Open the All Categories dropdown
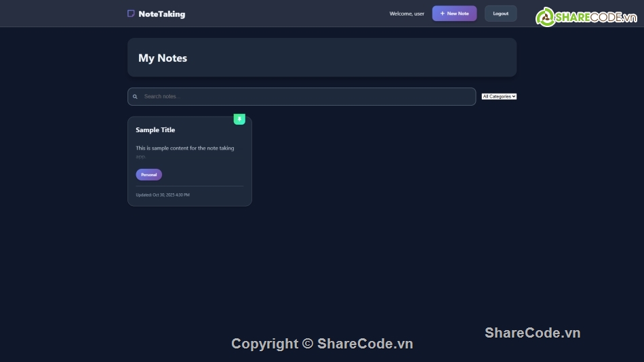This screenshot has width=644, height=362. pos(499,96)
